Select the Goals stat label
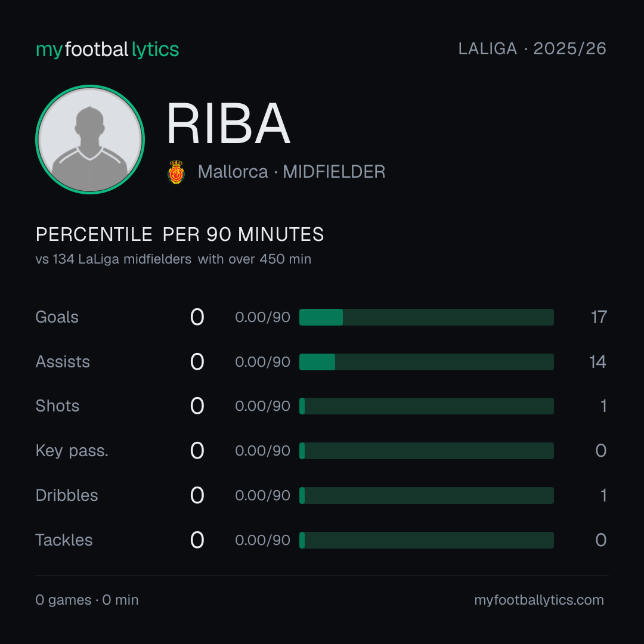644x644 pixels. tap(57, 317)
